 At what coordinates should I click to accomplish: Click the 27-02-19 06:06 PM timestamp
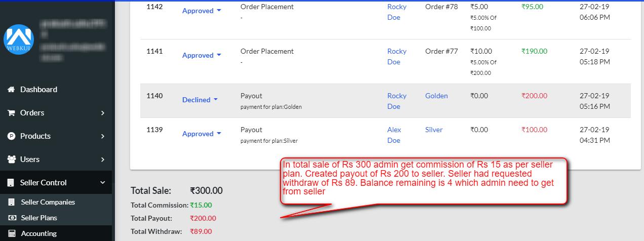point(594,12)
